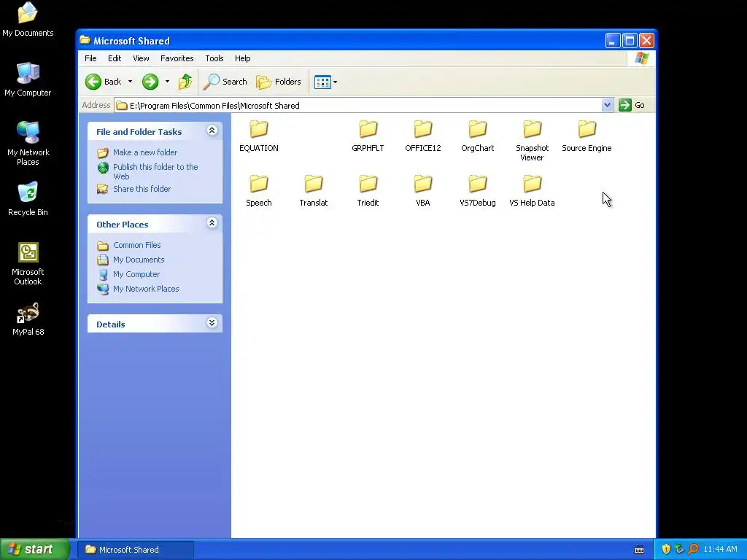
Task: Click the Safely Remove Hardware tray icon
Action: point(679,550)
